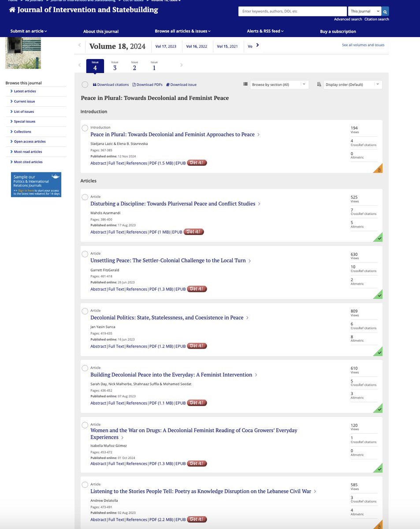Screen dimensions: 420x529
Task: Toggle the select-all circle beside Download citations
Action: [x=85, y=85]
